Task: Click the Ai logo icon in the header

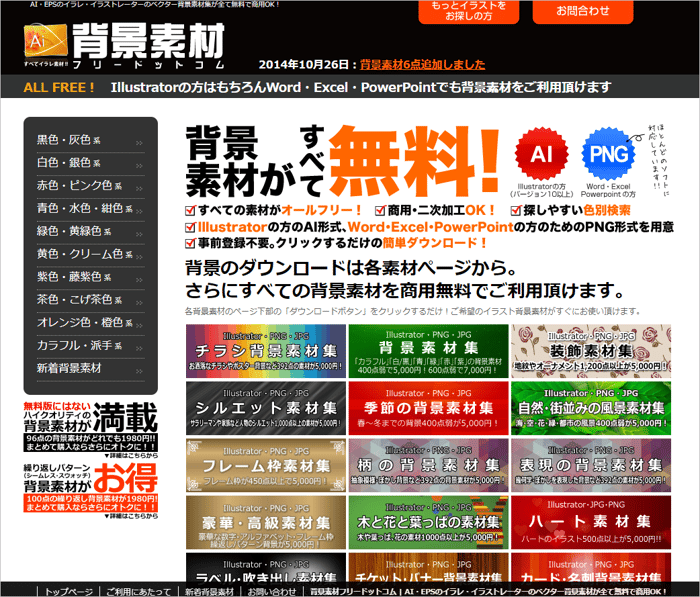Action: (46, 41)
